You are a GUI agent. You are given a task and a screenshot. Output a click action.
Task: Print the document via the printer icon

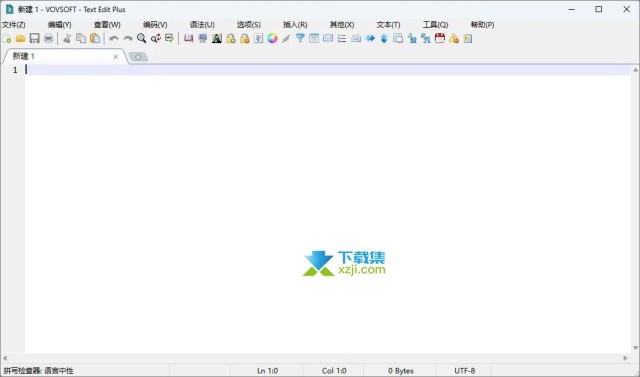[49, 39]
